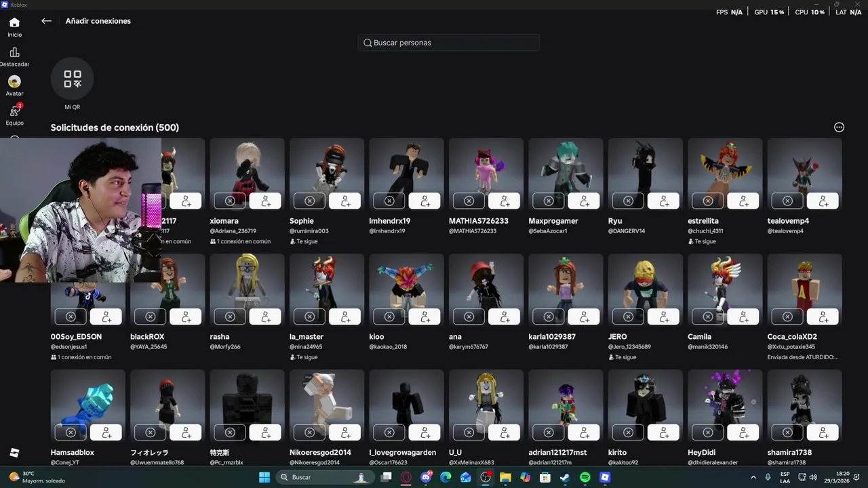Open the Inicio home sidebar icon
Screen dimensions: 868x488
coord(14,27)
